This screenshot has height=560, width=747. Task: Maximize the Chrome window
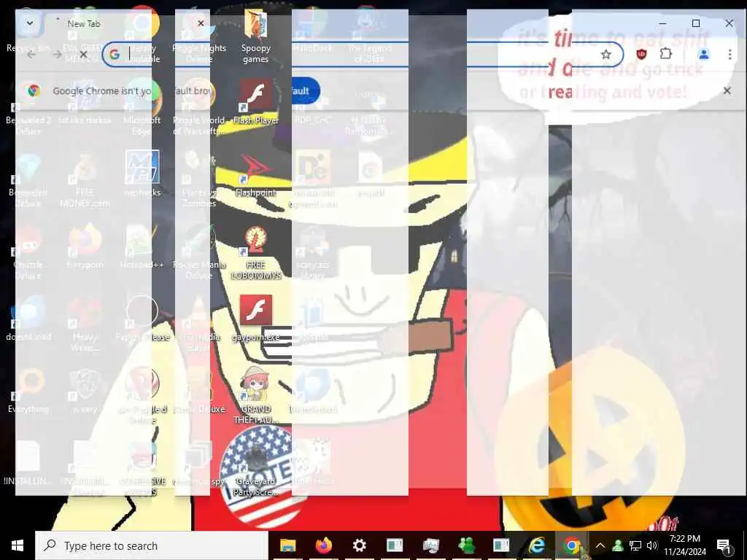tap(695, 23)
